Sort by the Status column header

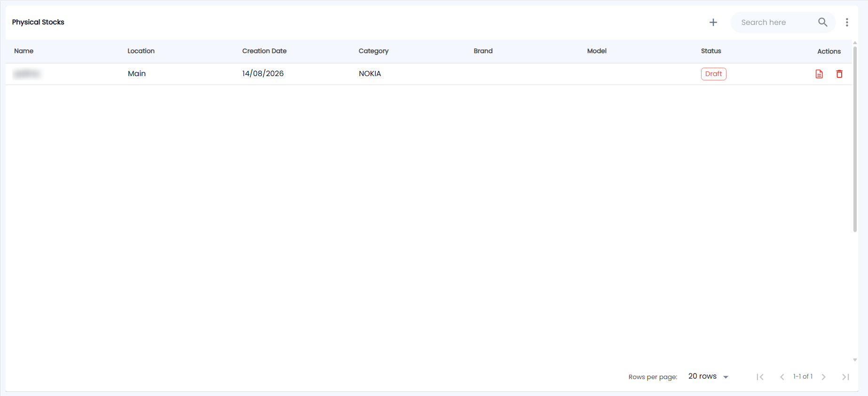(x=711, y=51)
